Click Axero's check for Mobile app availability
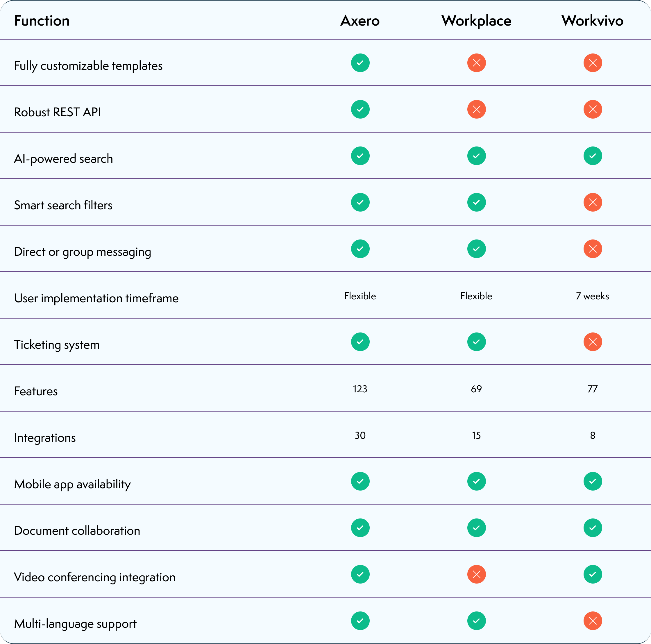 coord(360,481)
